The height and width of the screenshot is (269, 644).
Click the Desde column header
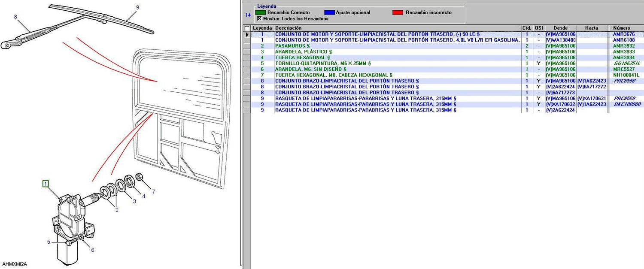560,28
